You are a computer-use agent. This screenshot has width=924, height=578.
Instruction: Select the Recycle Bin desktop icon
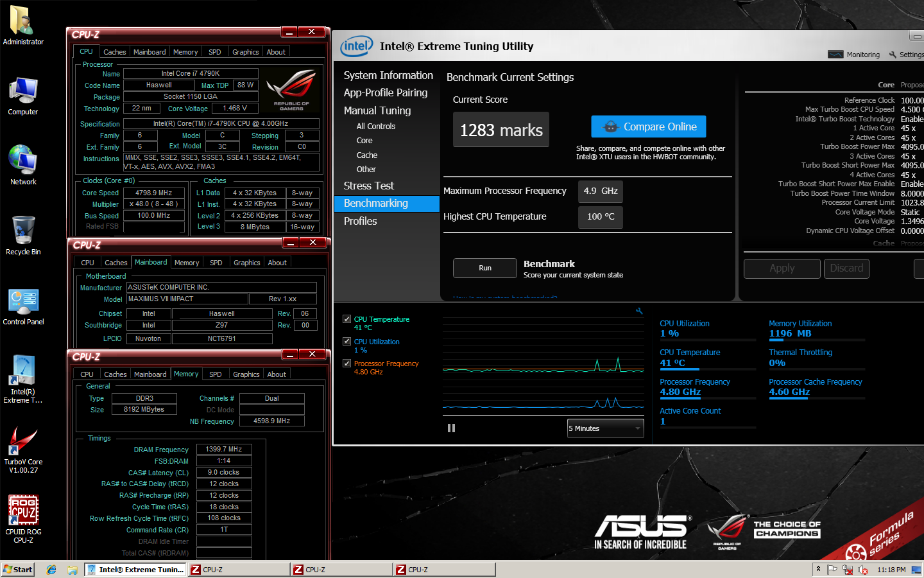(23, 236)
